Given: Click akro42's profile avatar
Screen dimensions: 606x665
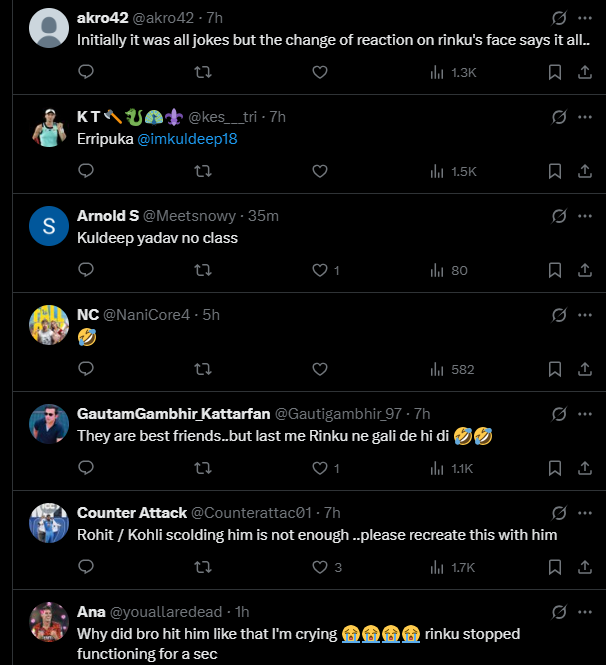Looking at the screenshot, I should [49, 29].
